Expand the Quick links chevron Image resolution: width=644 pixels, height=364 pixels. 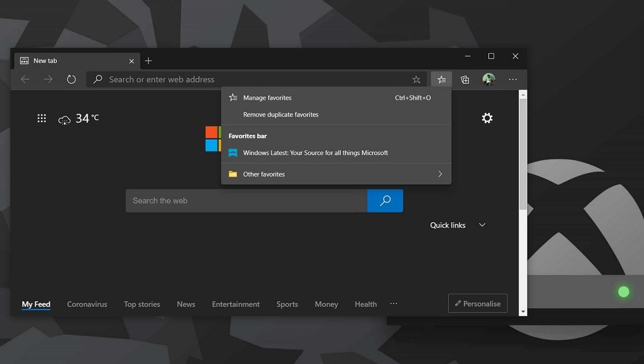coord(481,225)
